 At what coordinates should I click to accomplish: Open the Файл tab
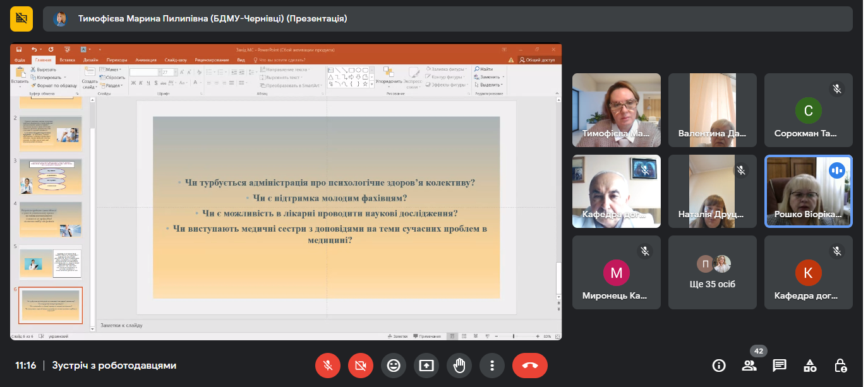(20, 60)
